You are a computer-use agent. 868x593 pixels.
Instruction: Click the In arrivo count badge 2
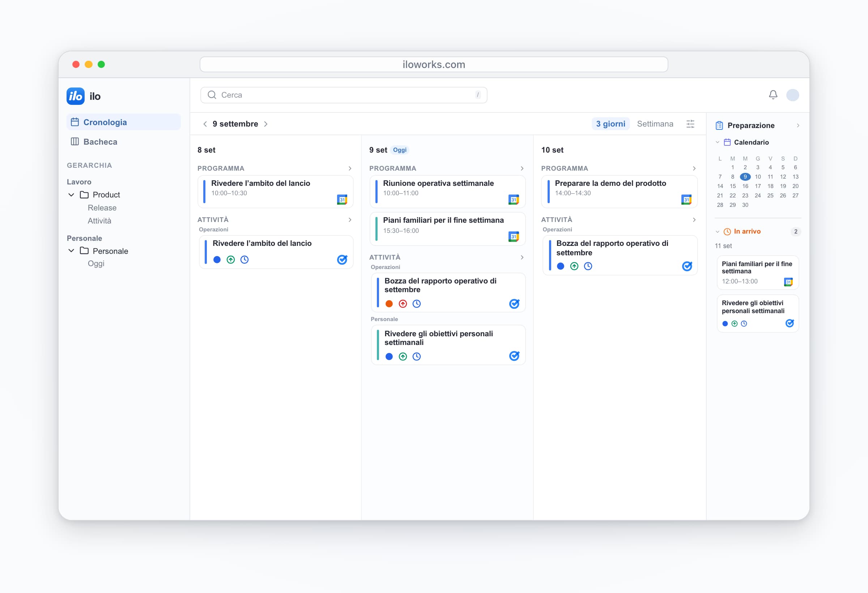coord(796,231)
